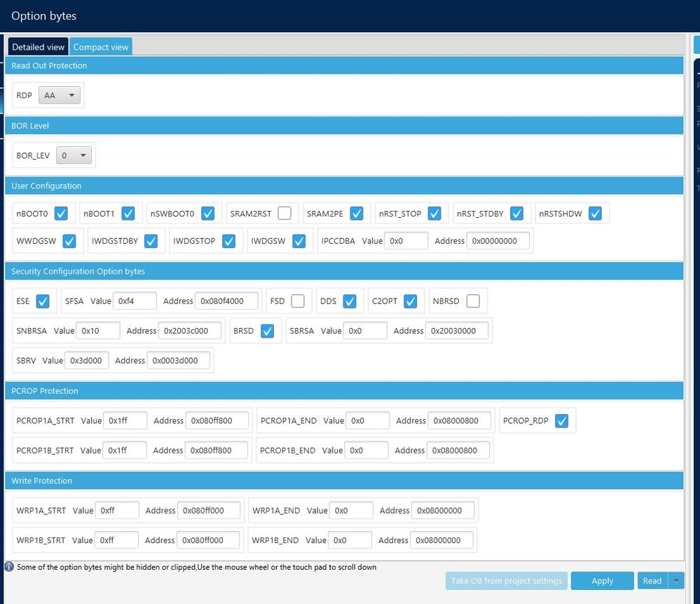Edit the WRP1B_END Value field

pos(350,540)
